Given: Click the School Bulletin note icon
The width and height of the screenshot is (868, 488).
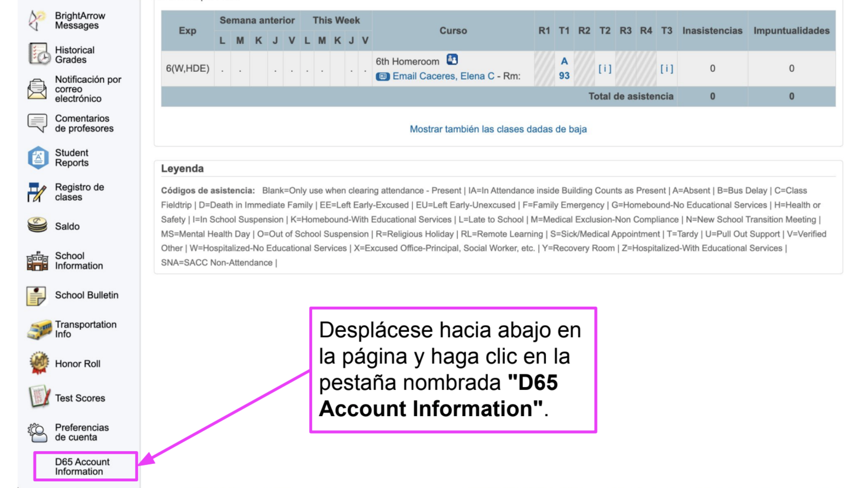Looking at the screenshot, I should click(36, 296).
